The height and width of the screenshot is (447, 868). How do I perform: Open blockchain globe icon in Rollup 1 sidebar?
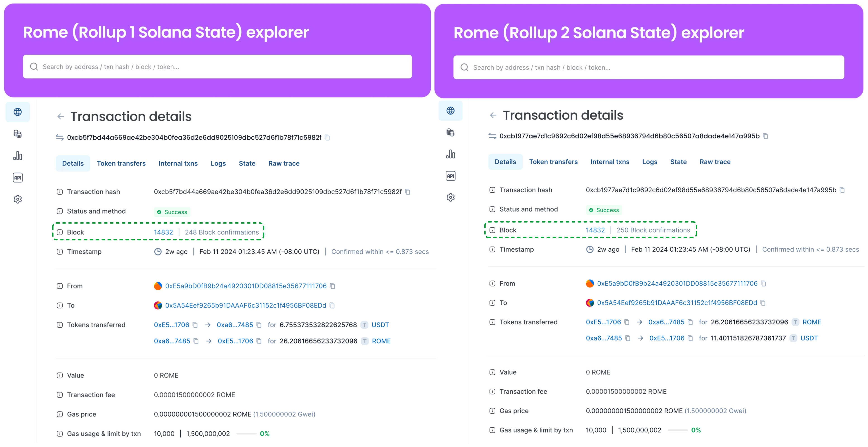coord(18,112)
